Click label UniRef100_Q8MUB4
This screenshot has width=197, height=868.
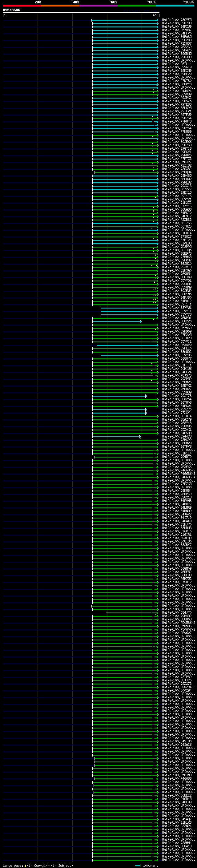pos(177,491)
